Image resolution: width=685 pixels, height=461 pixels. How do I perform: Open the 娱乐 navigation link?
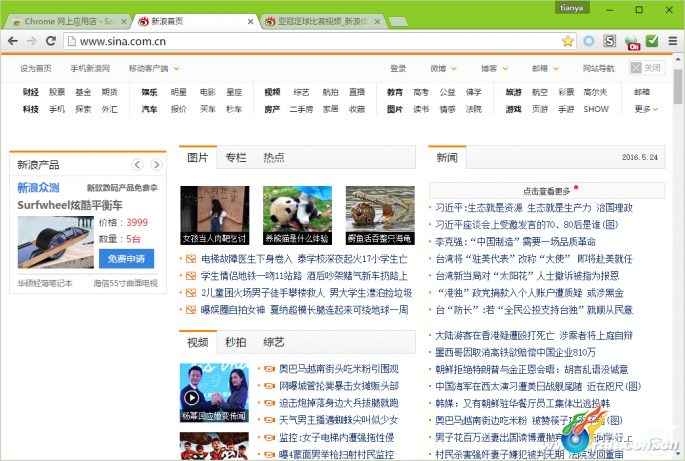[149, 92]
